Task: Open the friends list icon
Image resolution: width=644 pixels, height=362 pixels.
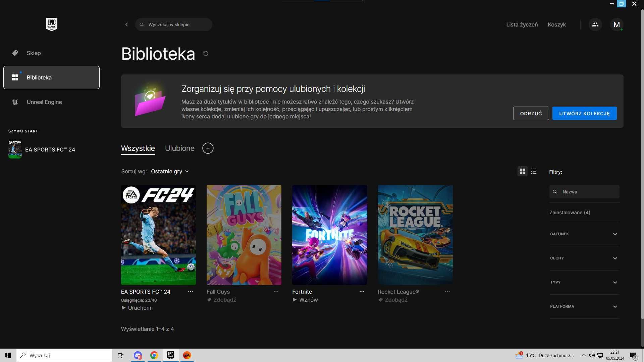Action: point(595,24)
